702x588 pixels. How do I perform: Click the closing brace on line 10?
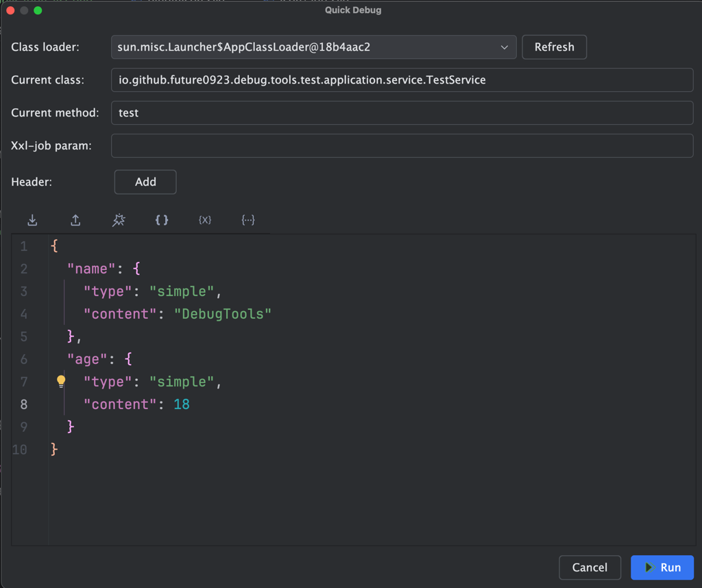53,449
